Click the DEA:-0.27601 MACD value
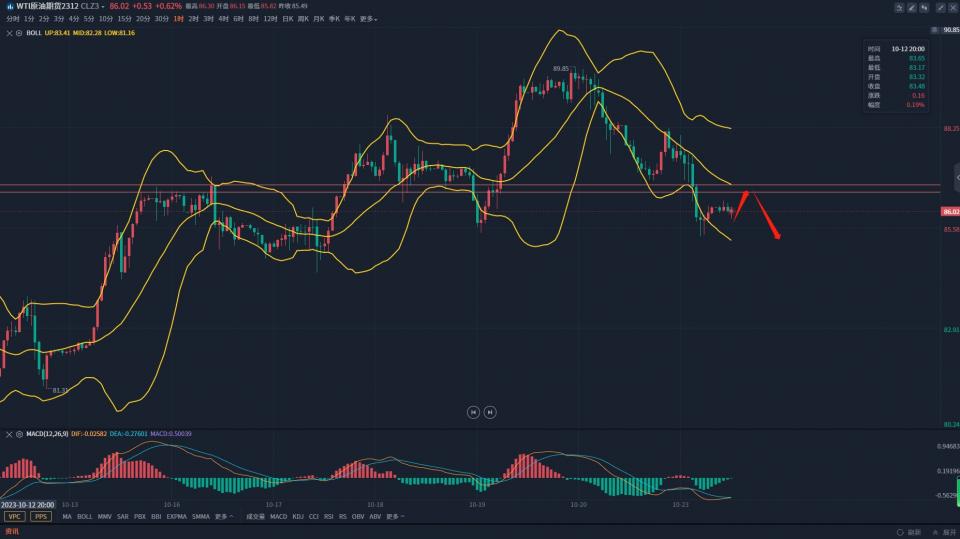 click(129, 434)
